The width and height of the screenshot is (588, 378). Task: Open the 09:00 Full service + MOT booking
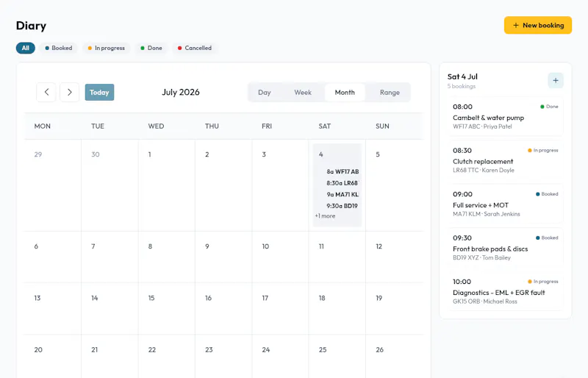click(x=506, y=204)
